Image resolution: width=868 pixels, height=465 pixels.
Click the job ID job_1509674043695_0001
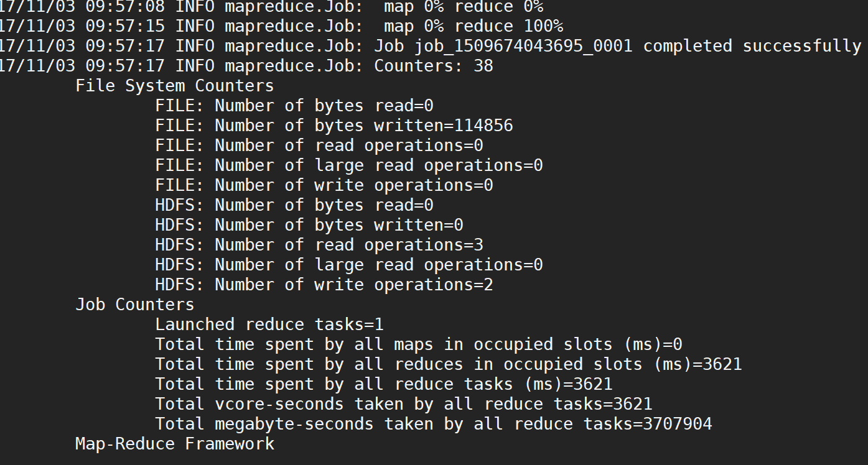coord(523,47)
